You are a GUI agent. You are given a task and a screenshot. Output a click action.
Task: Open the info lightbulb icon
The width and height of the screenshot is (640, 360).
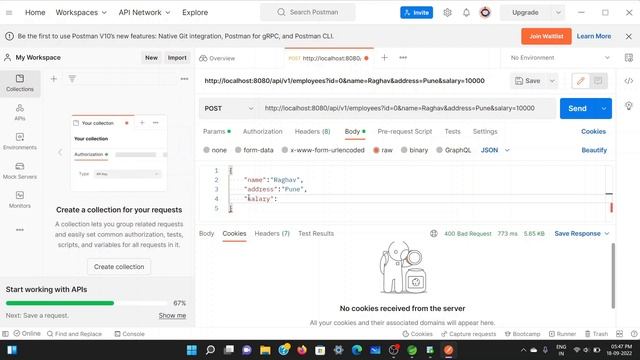point(629,106)
